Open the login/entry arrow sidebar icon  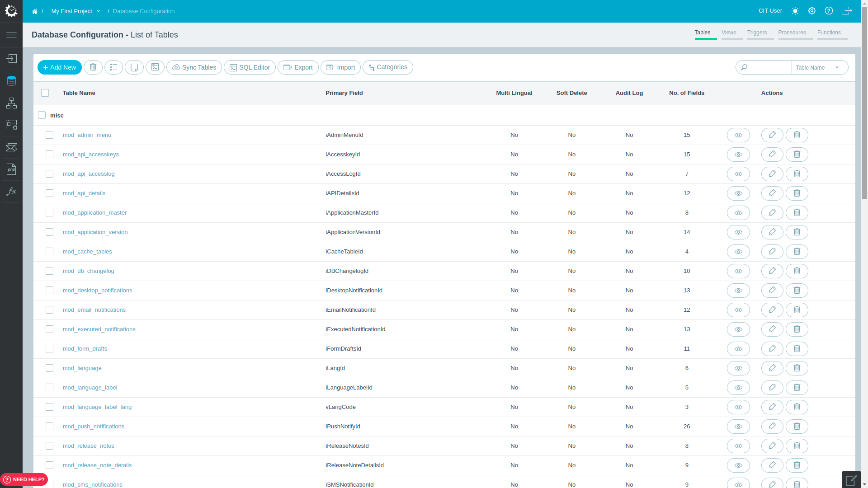11,59
